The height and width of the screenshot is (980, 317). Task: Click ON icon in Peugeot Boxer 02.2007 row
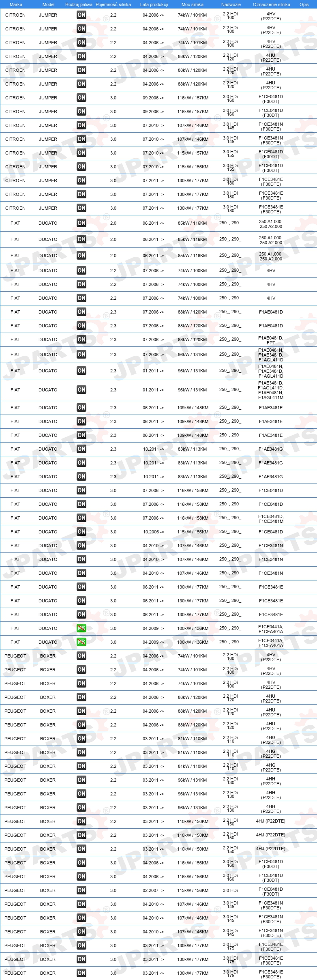(81, 890)
